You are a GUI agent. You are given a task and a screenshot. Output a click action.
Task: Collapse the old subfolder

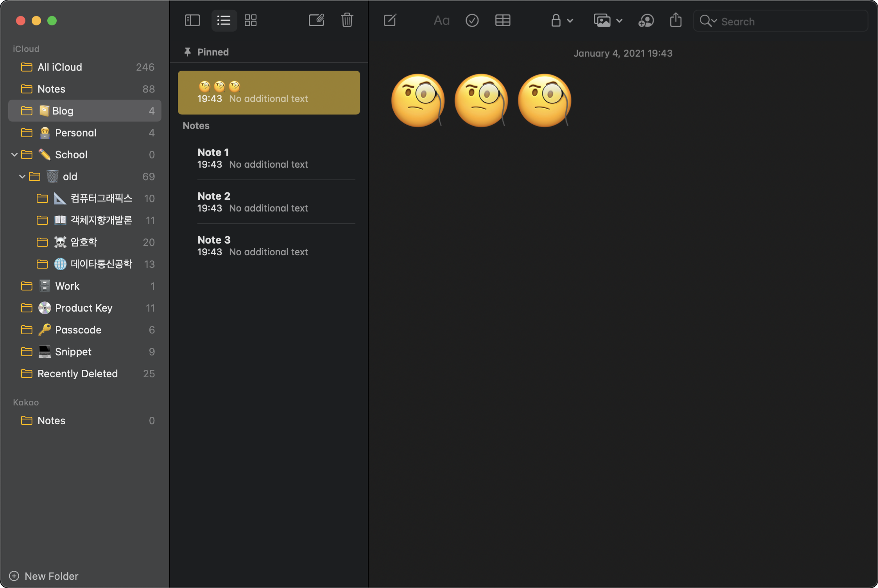(22, 177)
